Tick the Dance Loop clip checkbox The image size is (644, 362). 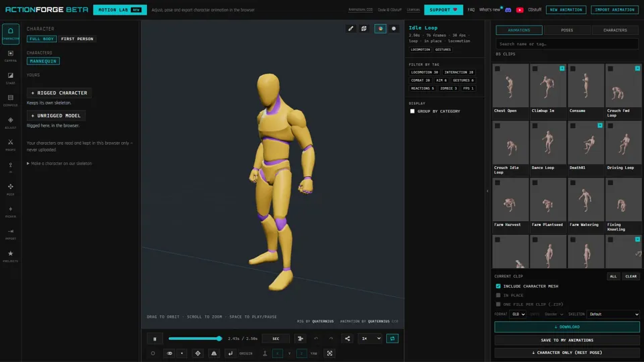click(x=535, y=125)
